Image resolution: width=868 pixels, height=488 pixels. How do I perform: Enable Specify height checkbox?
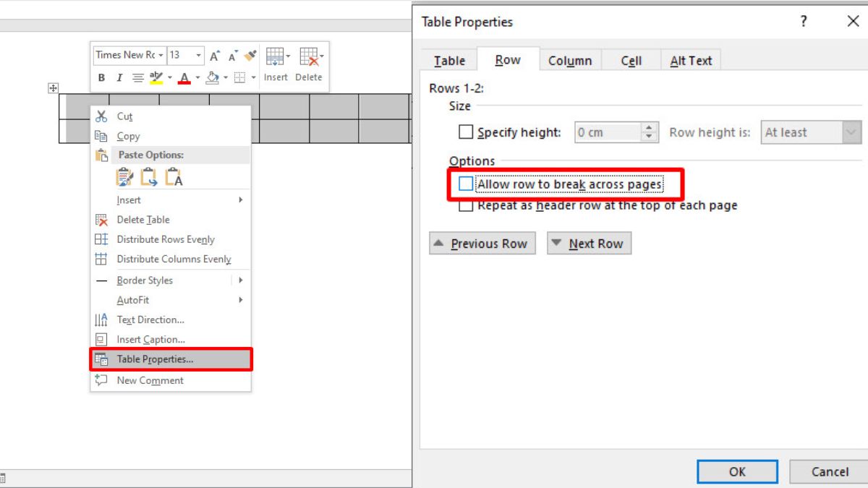tap(466, 132)
